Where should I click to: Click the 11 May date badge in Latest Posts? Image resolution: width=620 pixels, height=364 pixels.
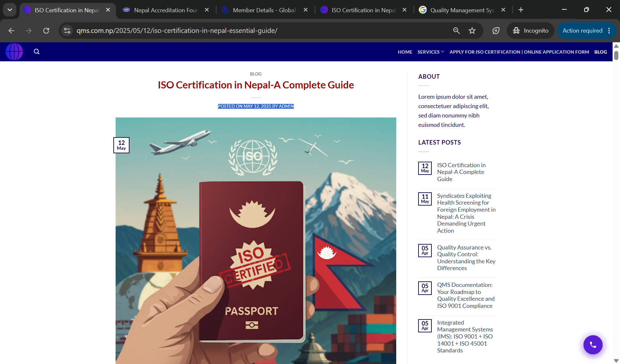(425, 199)
